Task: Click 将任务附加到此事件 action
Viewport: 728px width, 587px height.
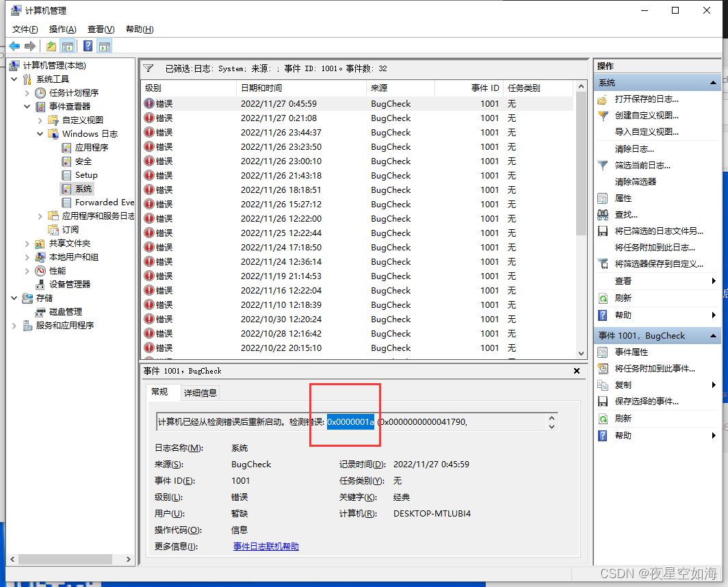Action: coord(655,368)
